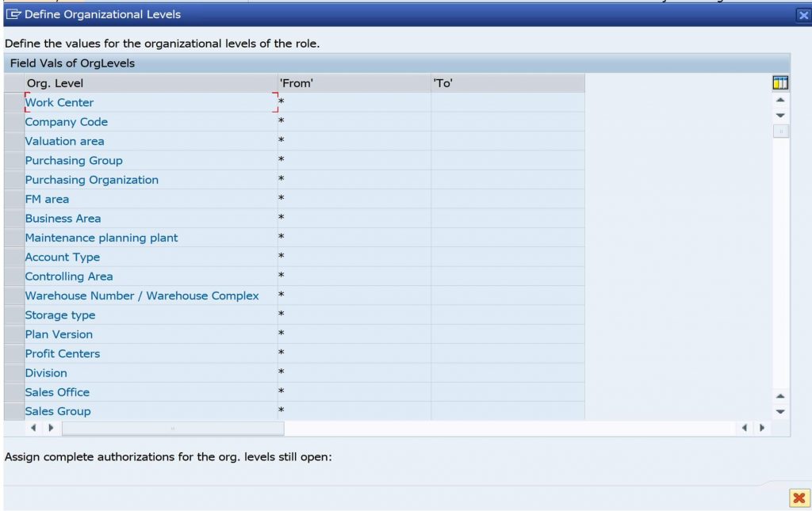Select the row selector for Company Code
Screen dimensions: 812x511
tap(14, 121)
